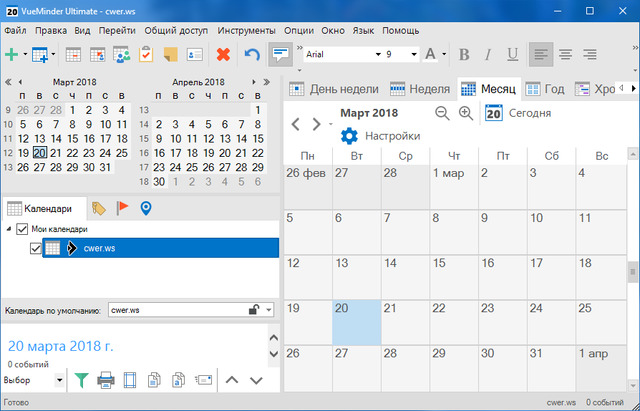Viewport: 640px width, 411px height.
Task: Open the Общий доступ menu
Action: click(176, 31)
